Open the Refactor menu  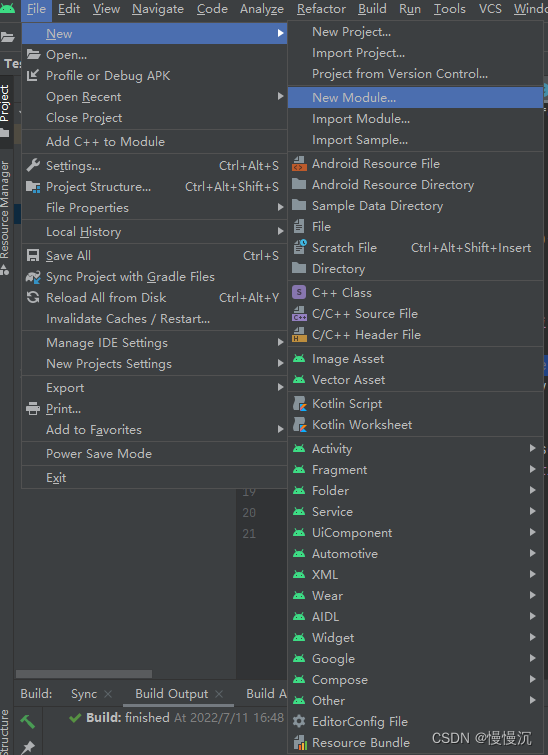coord(321,9)
